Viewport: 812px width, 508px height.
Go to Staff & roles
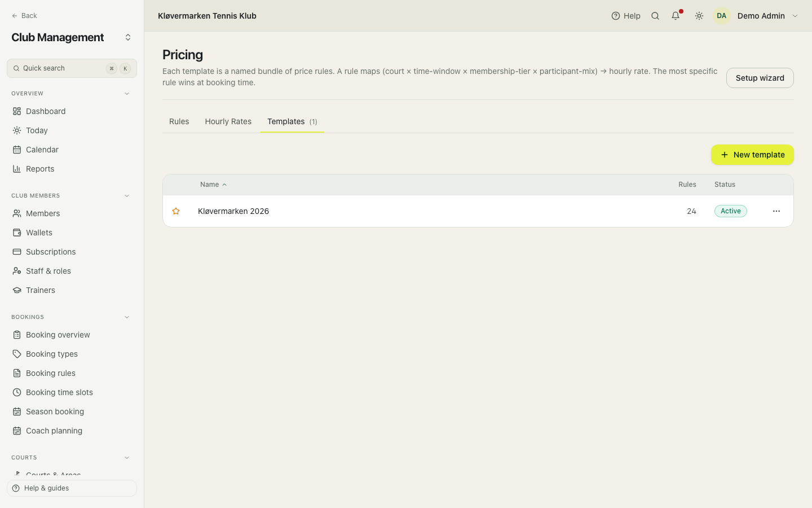point(72,271)
